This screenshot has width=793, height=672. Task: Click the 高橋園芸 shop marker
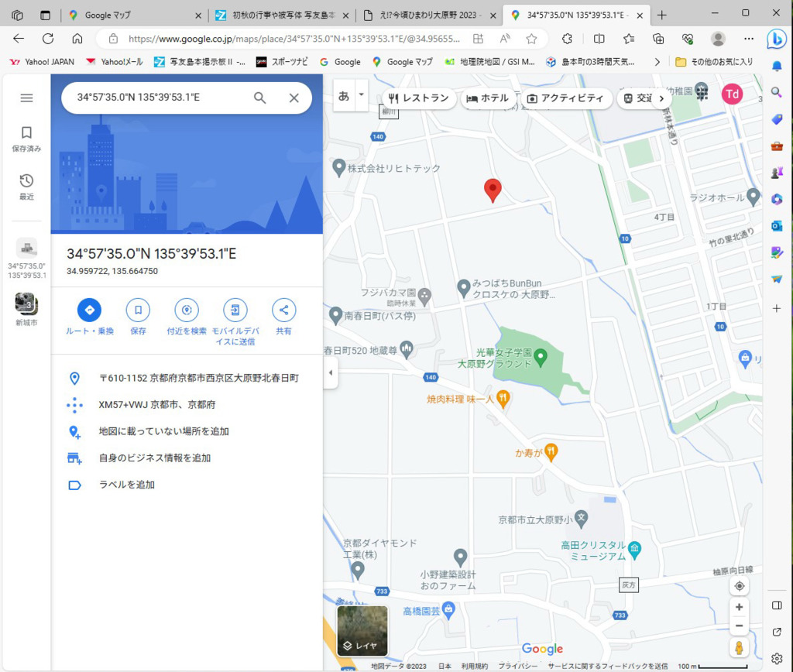tap(448, 610)
